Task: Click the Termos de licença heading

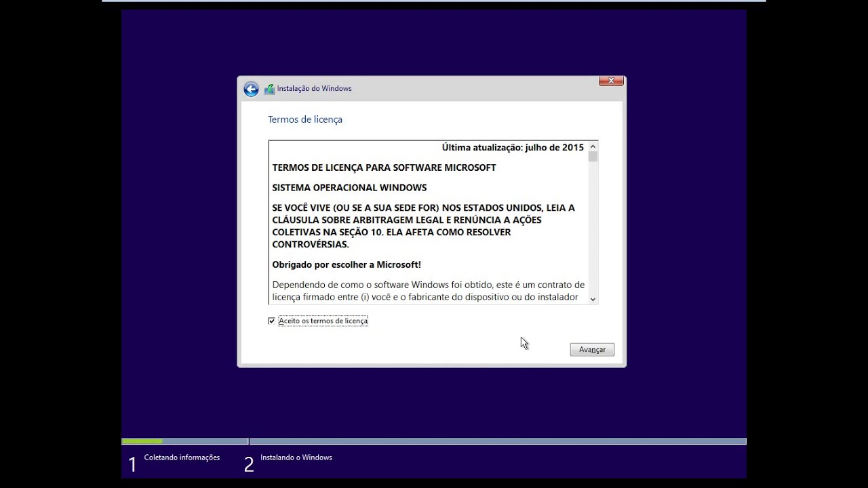Action: (x=305, y=119)
